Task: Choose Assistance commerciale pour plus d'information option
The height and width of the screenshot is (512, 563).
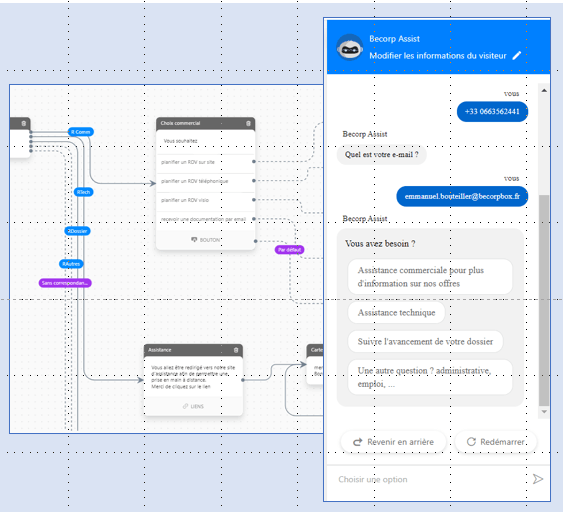Action: click(x=430, y=276)
